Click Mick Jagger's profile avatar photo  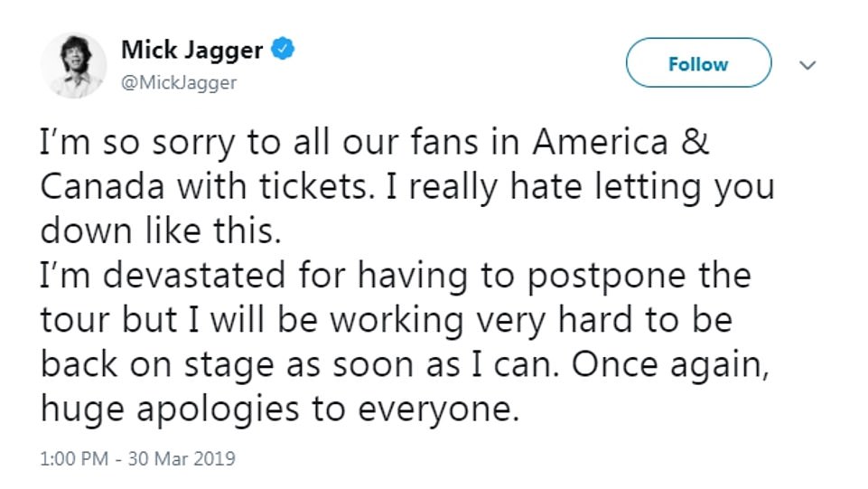point(77,63)
